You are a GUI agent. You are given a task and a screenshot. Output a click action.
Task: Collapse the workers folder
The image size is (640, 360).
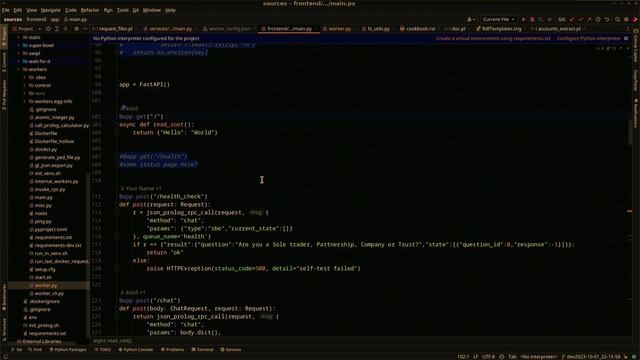(x=18, y=69)
